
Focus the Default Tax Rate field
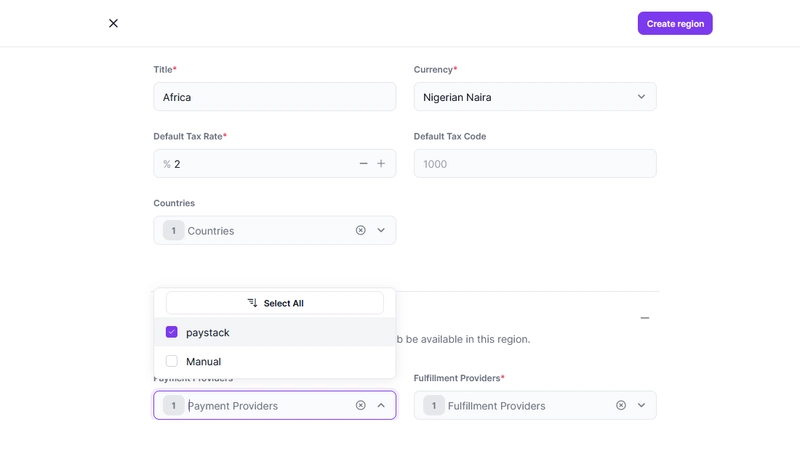[274, 164]
